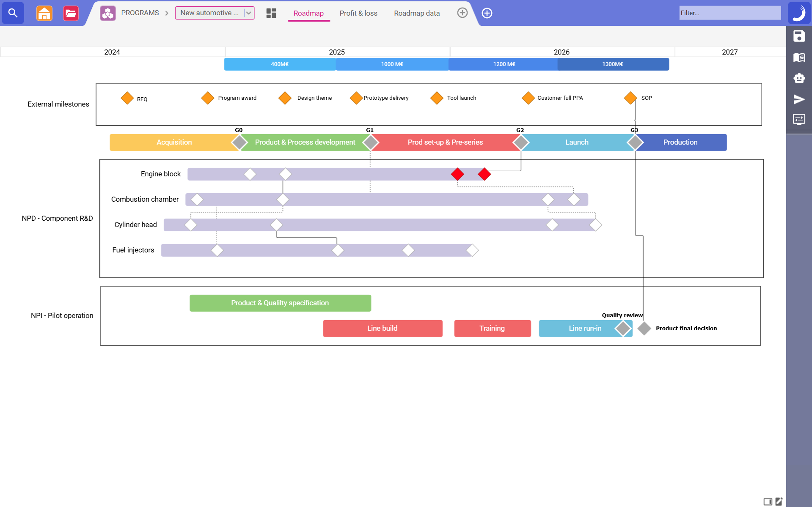
Task: Click the Product final decision diamond
Action: pos(644,329)
